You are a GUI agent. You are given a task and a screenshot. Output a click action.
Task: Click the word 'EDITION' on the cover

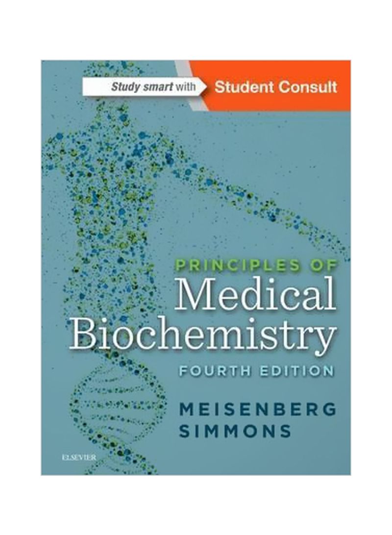click(293, 369)
